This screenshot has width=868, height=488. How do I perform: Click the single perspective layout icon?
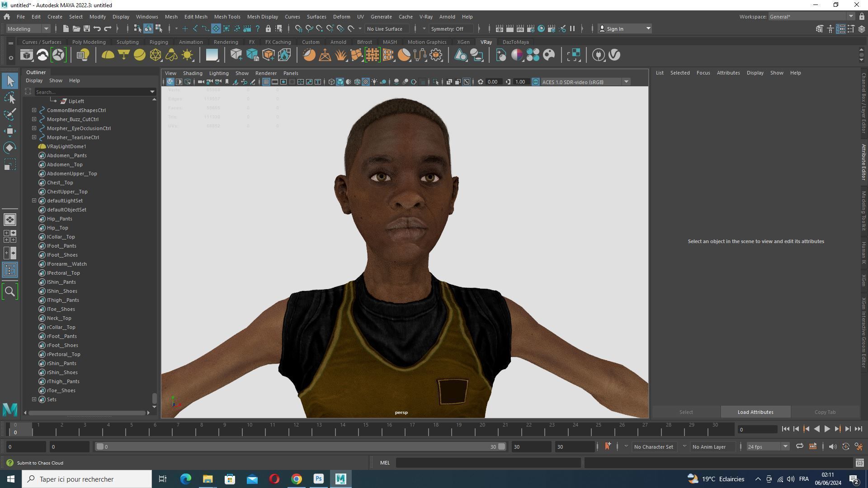click(10, 220)
